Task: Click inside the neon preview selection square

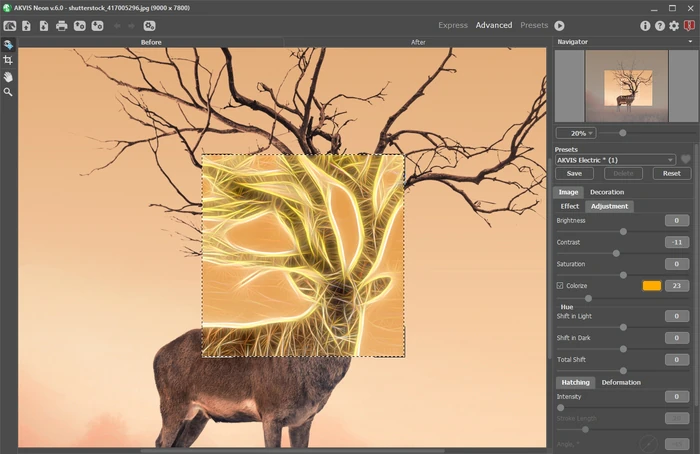Action: (304, 256)
